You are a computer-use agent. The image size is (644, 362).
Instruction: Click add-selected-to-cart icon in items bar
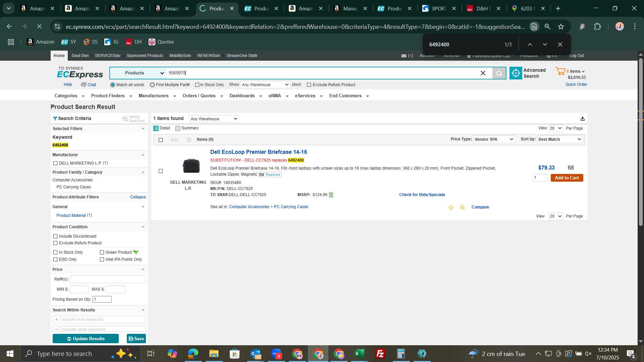click(175, 140)
